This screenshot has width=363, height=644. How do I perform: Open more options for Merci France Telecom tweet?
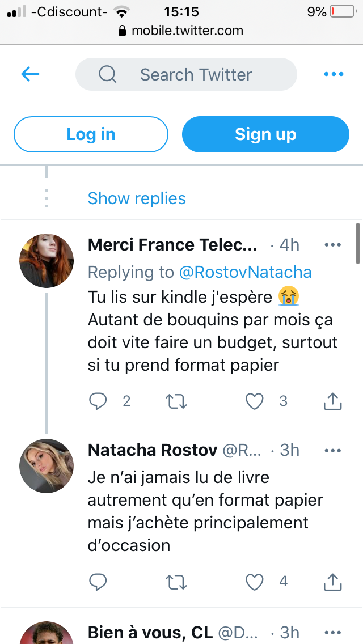pyautogui.click(x=332, y=245)
